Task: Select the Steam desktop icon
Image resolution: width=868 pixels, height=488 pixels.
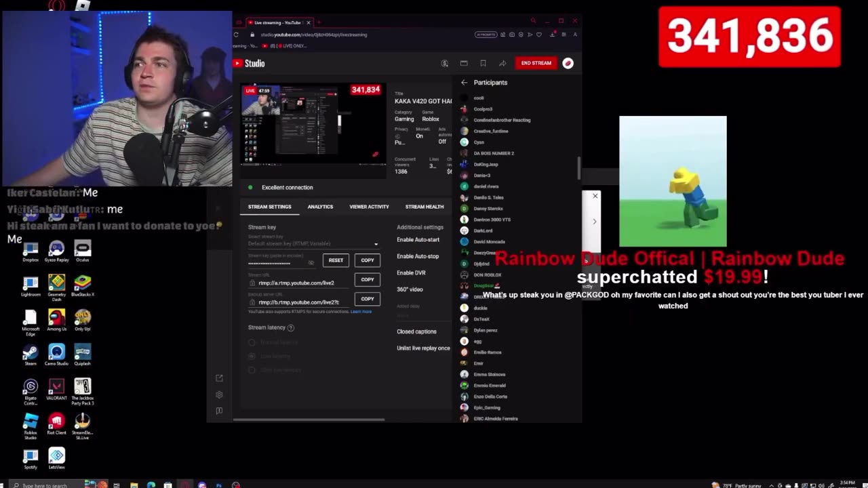Action: (31, 354)
